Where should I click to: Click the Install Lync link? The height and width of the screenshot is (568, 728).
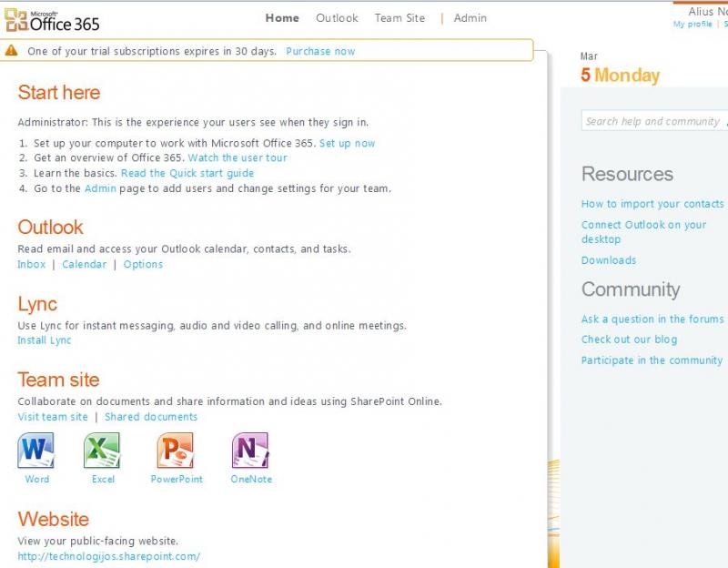coord(45,340)
